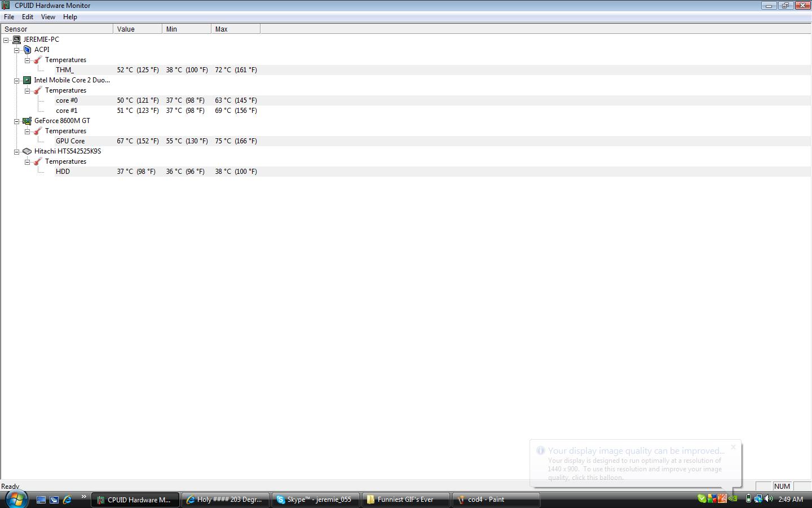Image resolution: width=812 pixels, height=508 pixels.
Task: Collapse the JEREMIE-PC root node
Action: [x=6, y=40]
